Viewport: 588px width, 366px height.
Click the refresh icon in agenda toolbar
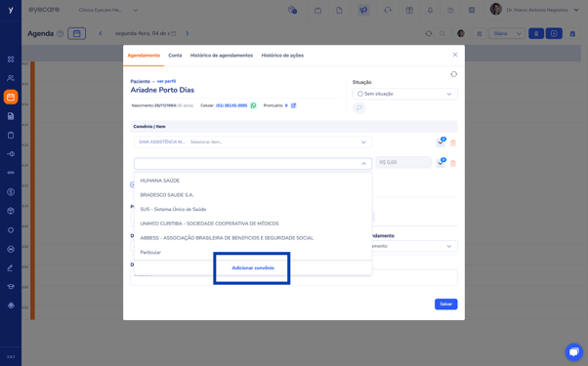(429, 34)
